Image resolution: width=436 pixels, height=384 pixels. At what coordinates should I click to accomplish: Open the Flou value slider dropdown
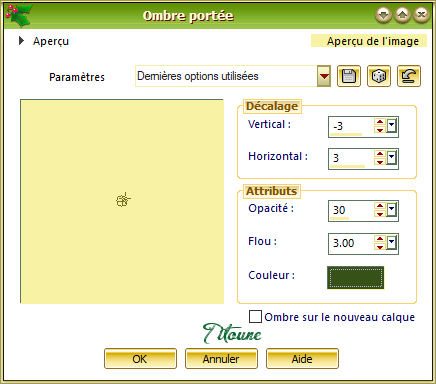coord(392,244)
